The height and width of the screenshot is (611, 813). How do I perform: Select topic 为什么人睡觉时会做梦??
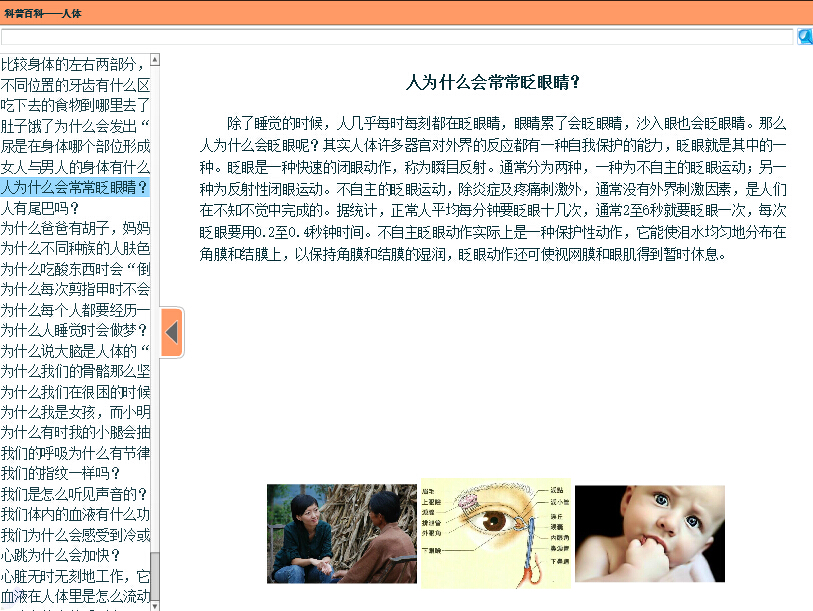pyautogui.click(x=75, y=330)
